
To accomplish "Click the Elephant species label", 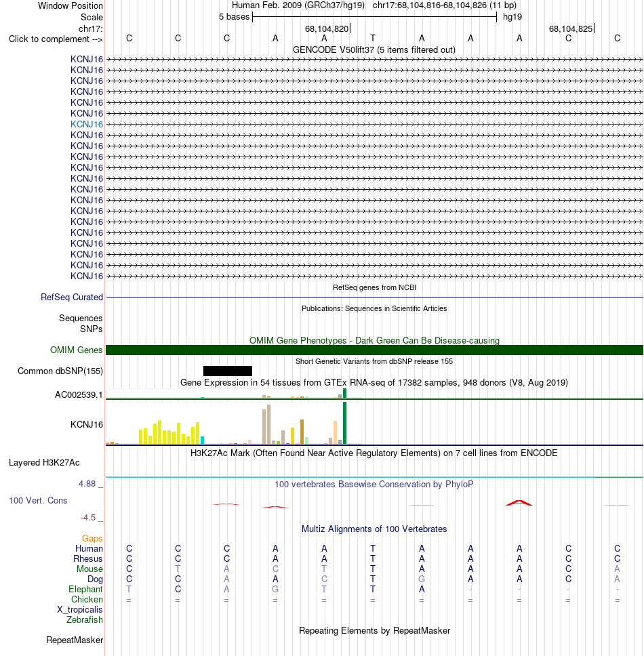I will tap(86, 589).
